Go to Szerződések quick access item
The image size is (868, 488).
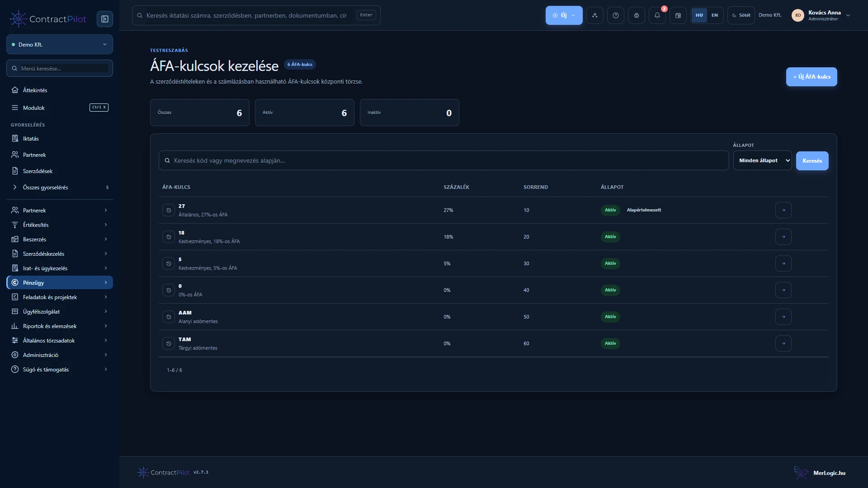(x=60, y=171)
